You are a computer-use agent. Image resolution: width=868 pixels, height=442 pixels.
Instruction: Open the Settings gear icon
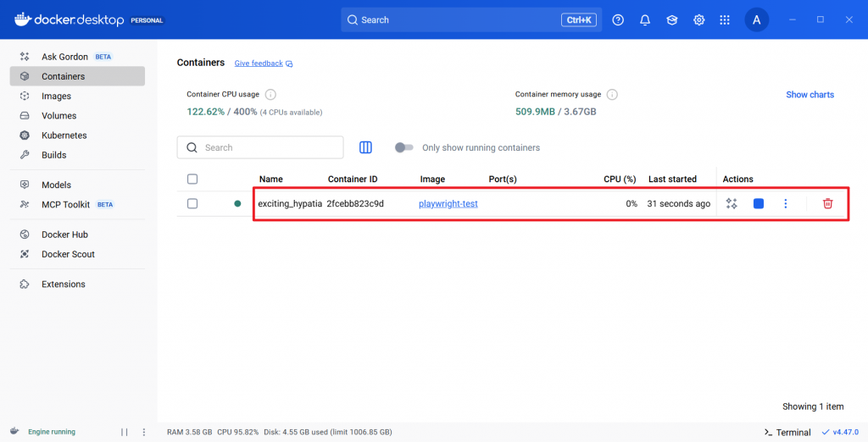pos(699,20)
